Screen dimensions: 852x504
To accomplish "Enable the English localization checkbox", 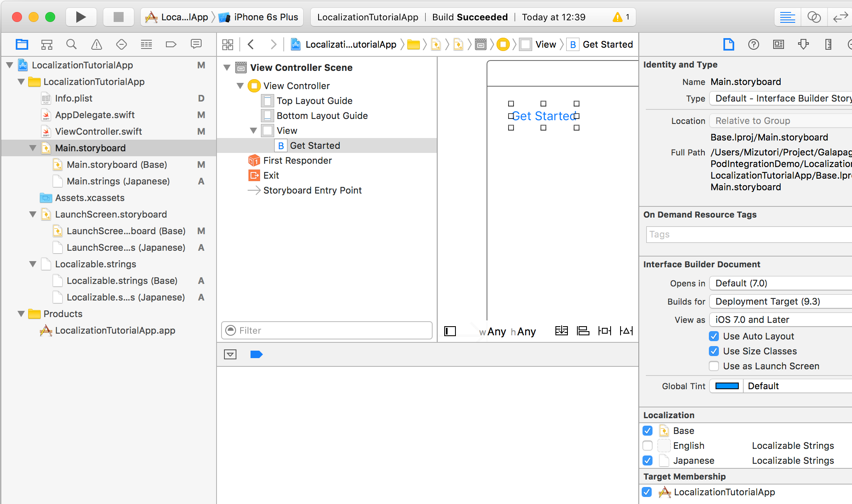I will click(x=647, y=446).
